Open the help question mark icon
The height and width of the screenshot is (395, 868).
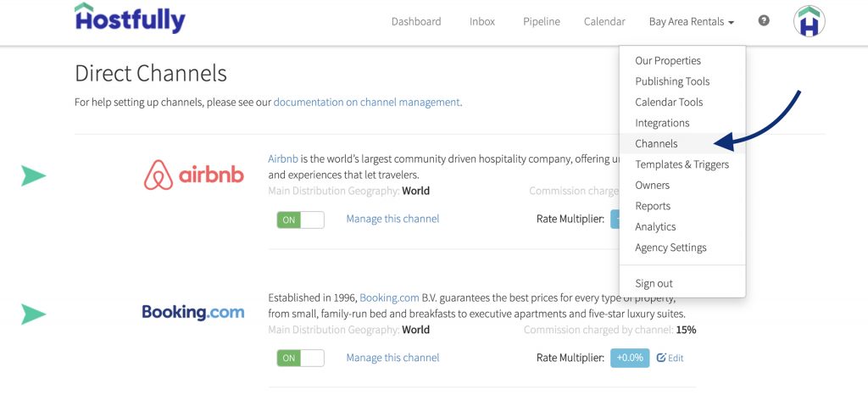(764, 21)
